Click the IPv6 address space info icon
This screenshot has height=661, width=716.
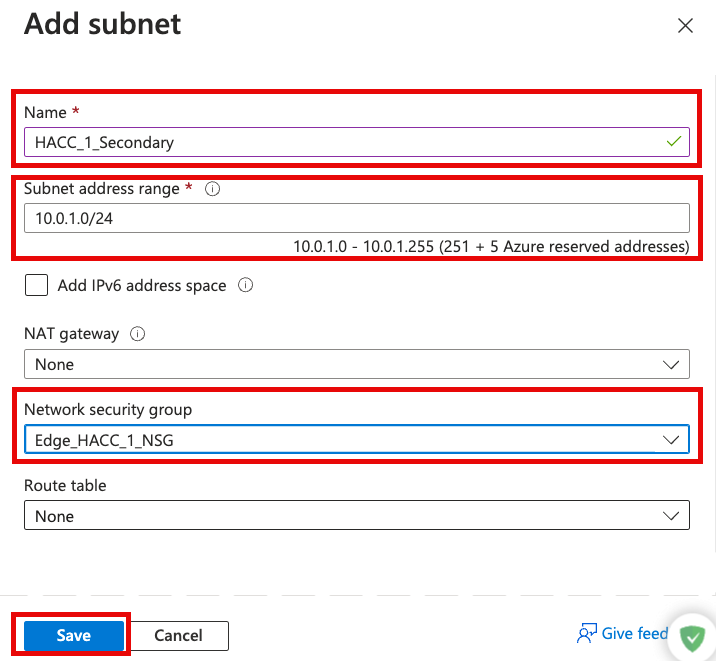click(x=245, y=285)
